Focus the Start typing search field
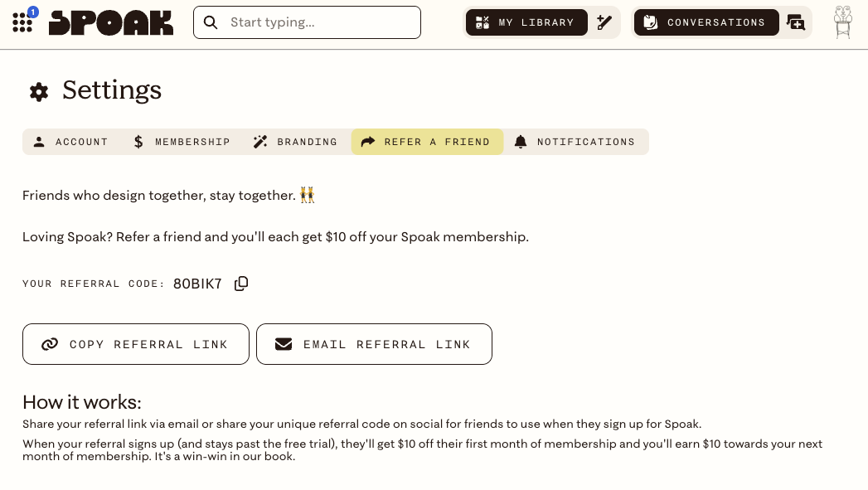 (x=308, y=22)
